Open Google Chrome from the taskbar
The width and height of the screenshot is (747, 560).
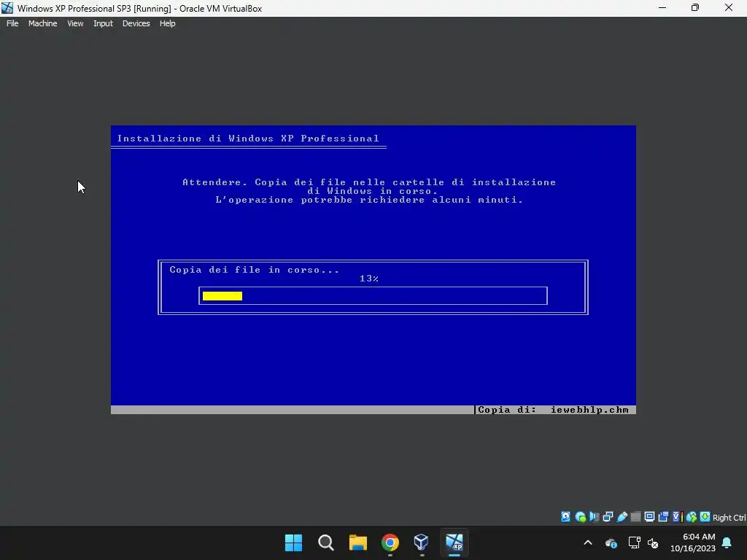(x=390, y=542)
